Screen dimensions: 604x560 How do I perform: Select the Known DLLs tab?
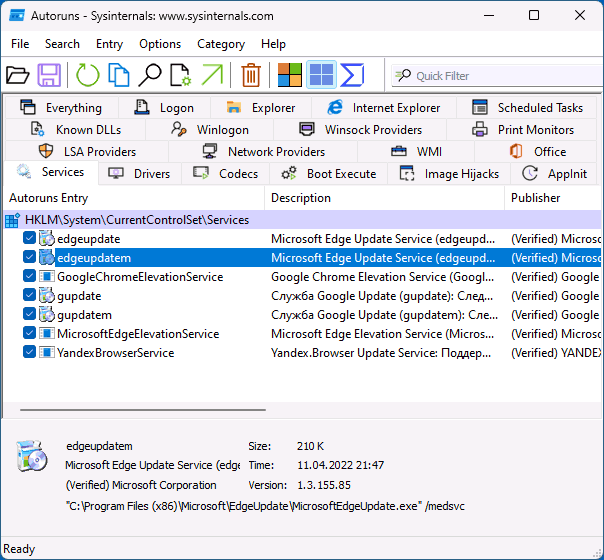point(76,130)
